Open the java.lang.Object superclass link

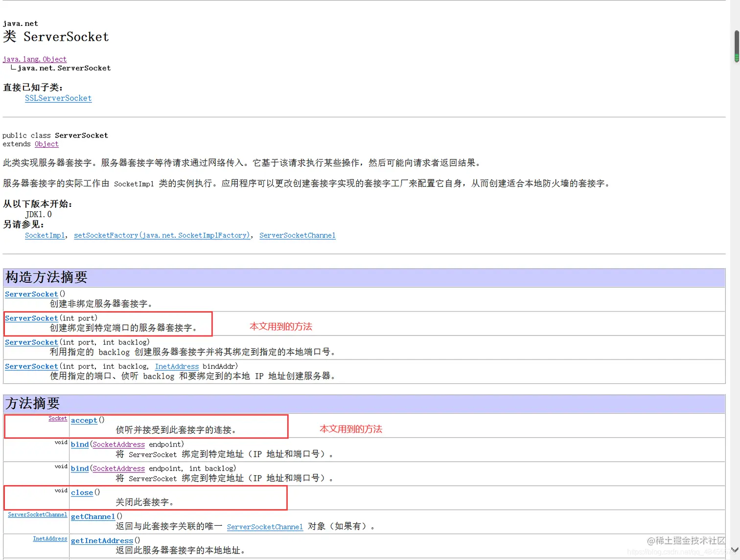(35, 59)
